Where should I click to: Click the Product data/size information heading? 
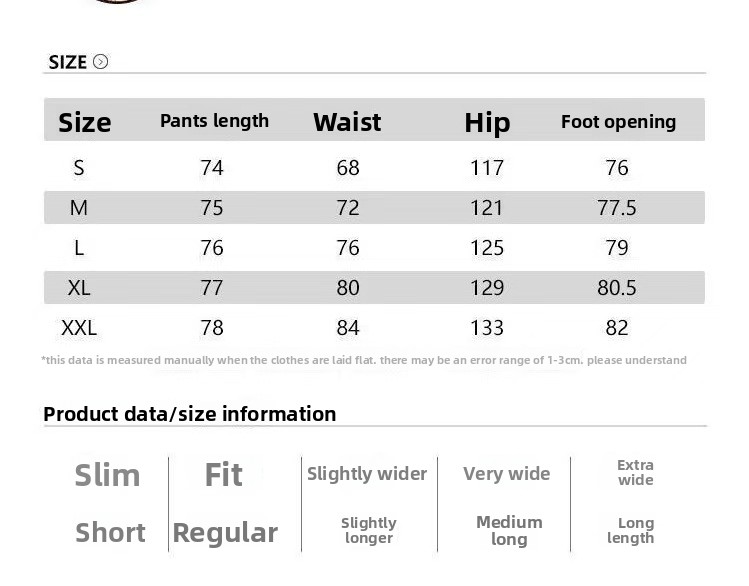coord(190,414)
